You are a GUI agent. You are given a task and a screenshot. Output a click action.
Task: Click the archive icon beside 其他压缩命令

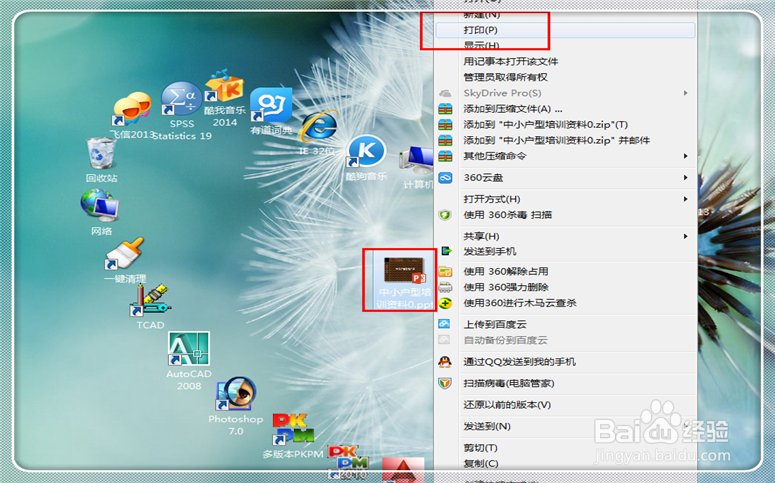445,156
